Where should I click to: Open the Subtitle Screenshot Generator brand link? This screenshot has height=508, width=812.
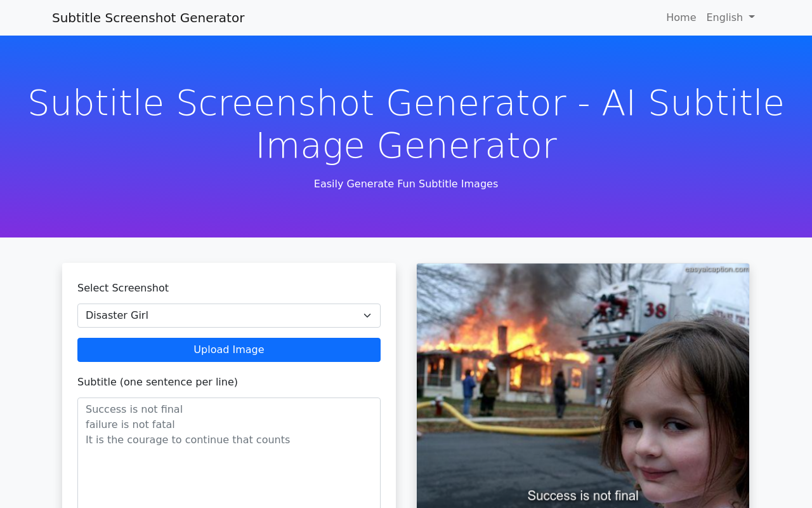point(148,18)
